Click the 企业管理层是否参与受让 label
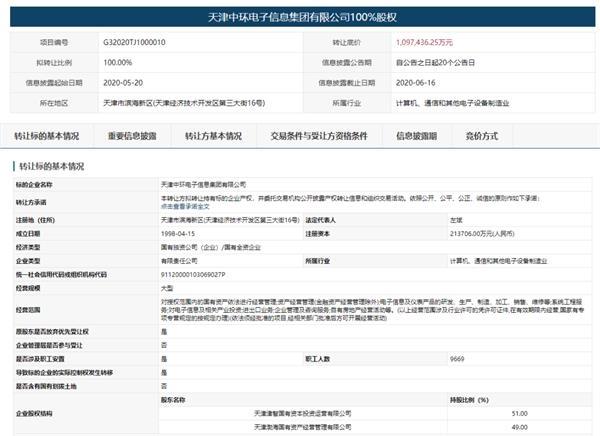600x436 pixels. 49,345
